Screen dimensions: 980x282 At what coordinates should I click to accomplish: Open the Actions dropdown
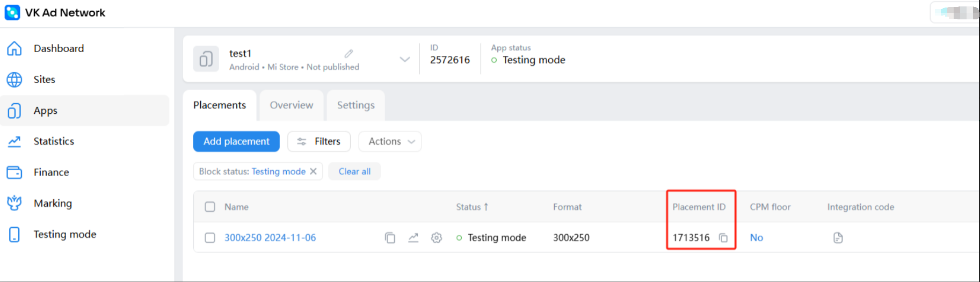tap(390, 141)
